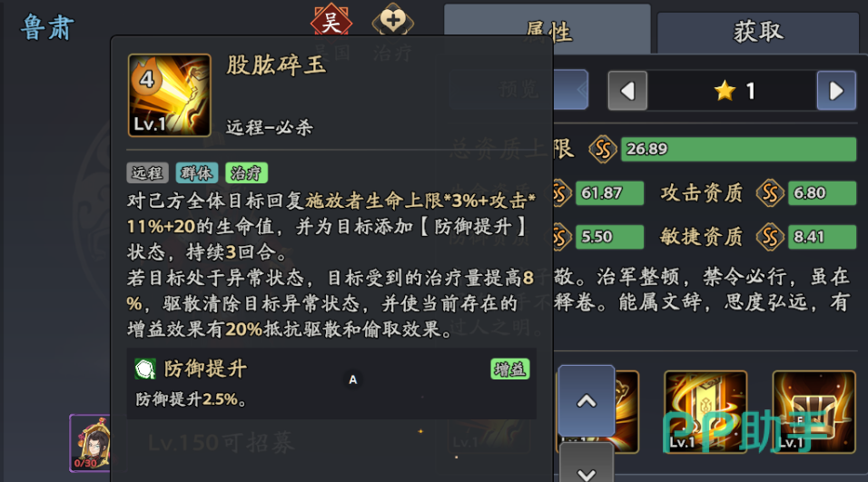This screenshot has height=482, width=868.
Task: Click the 26.89 total aptitude bar
Action: (738, 150)
